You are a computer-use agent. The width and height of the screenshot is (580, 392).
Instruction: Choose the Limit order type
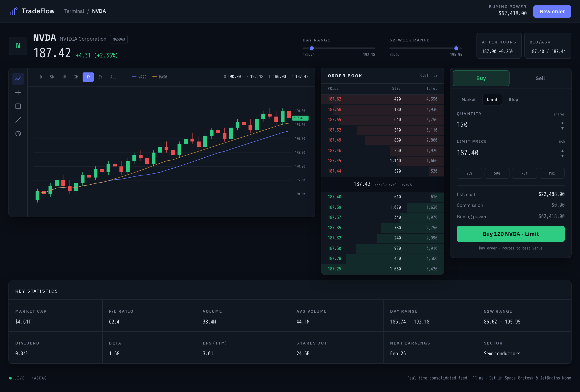[x=492, y=99]
